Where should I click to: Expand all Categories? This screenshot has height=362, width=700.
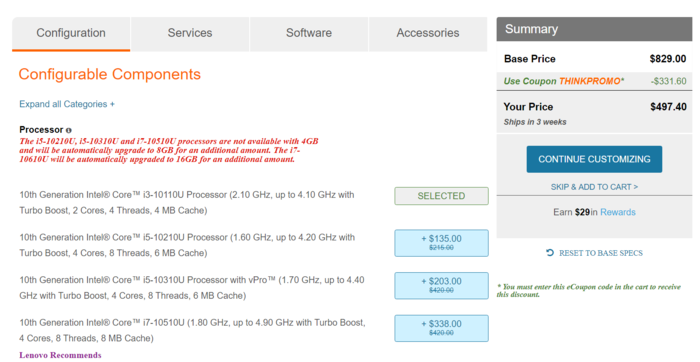tap(67, 104)
